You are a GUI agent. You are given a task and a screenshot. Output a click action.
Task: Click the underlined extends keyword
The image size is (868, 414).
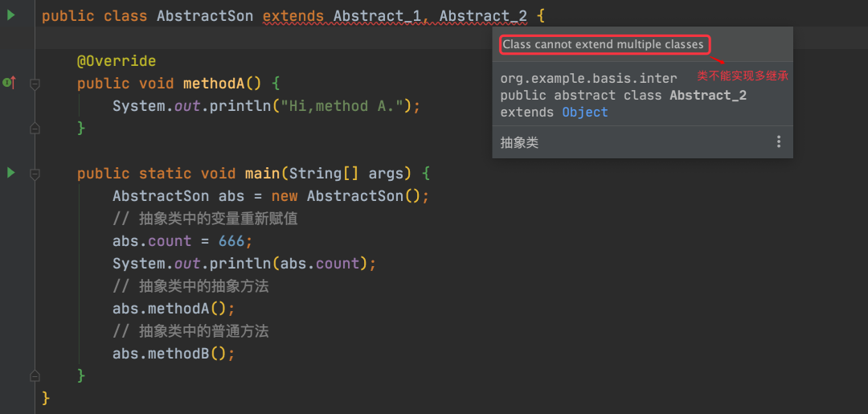(293, 16)
